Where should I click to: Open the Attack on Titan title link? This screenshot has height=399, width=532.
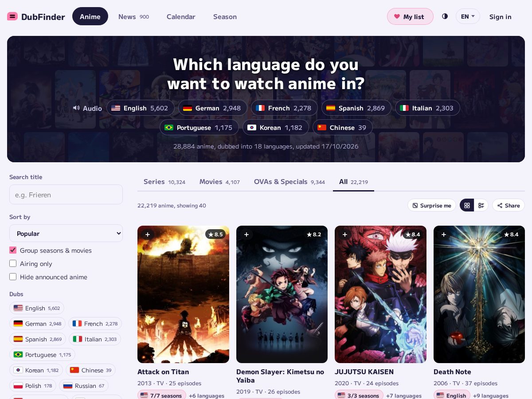[x=163, y=372]
